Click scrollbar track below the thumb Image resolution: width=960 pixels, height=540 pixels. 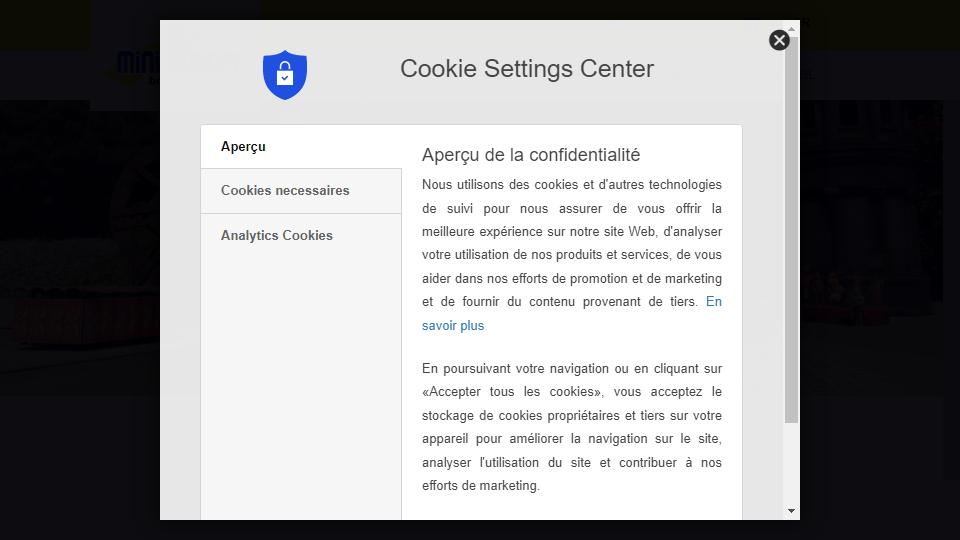coord(792,463)
